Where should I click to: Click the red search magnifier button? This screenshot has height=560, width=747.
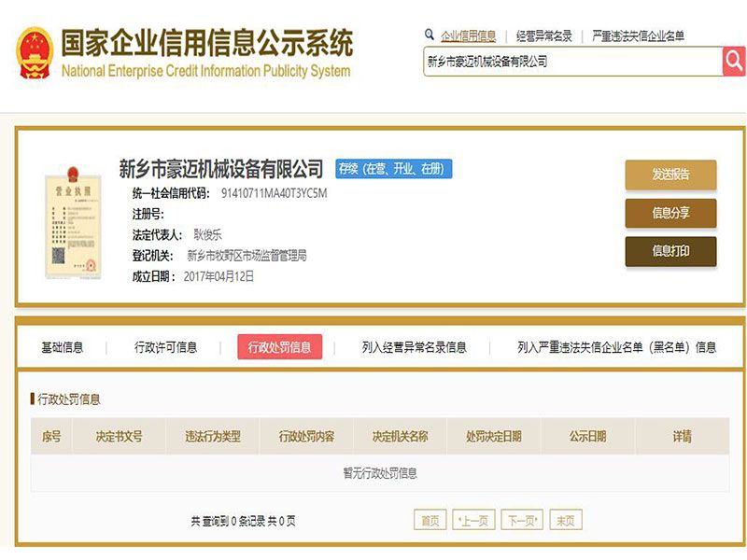[734, 61]
